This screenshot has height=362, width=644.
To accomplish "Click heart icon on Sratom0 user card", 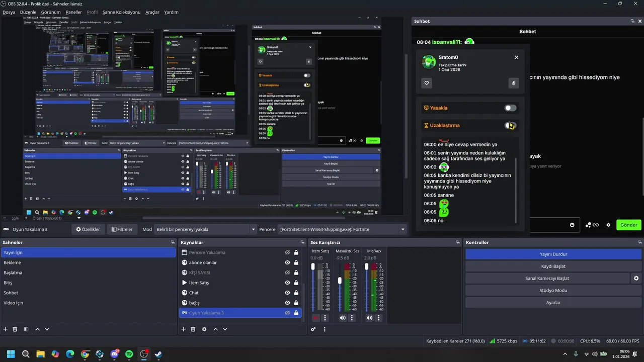I will pyautogui.click(x=427, y=83).
